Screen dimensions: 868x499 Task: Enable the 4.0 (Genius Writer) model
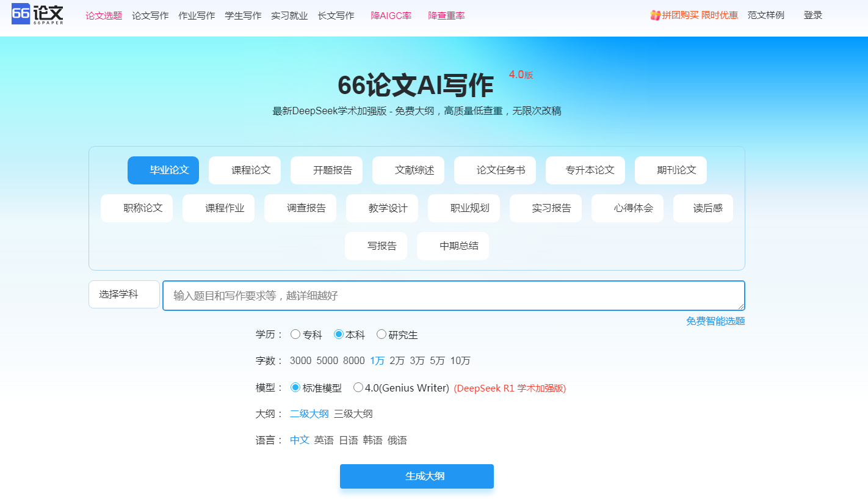358,387
